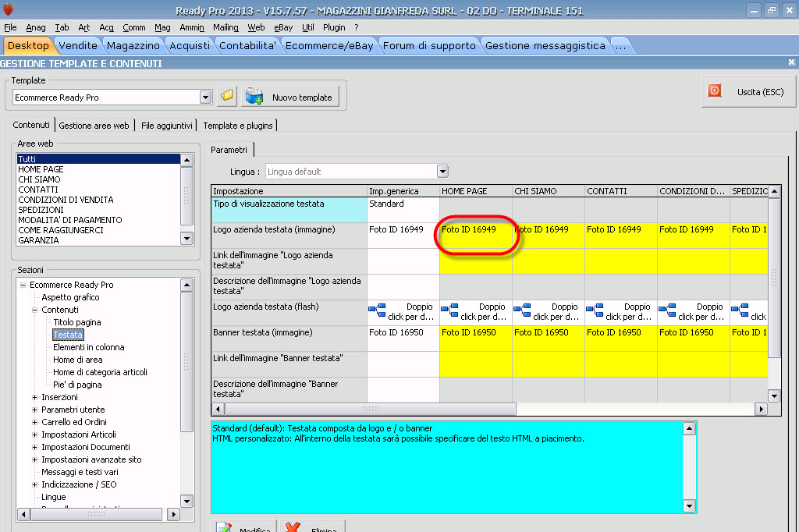Open the Magazzino main tab
This screenshot has width=799, height=532.
133,45
